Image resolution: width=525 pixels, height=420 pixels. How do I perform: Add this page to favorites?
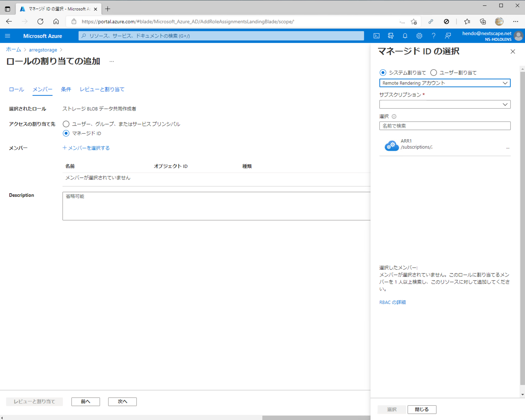pyautogui.click(x=414, y=21)
